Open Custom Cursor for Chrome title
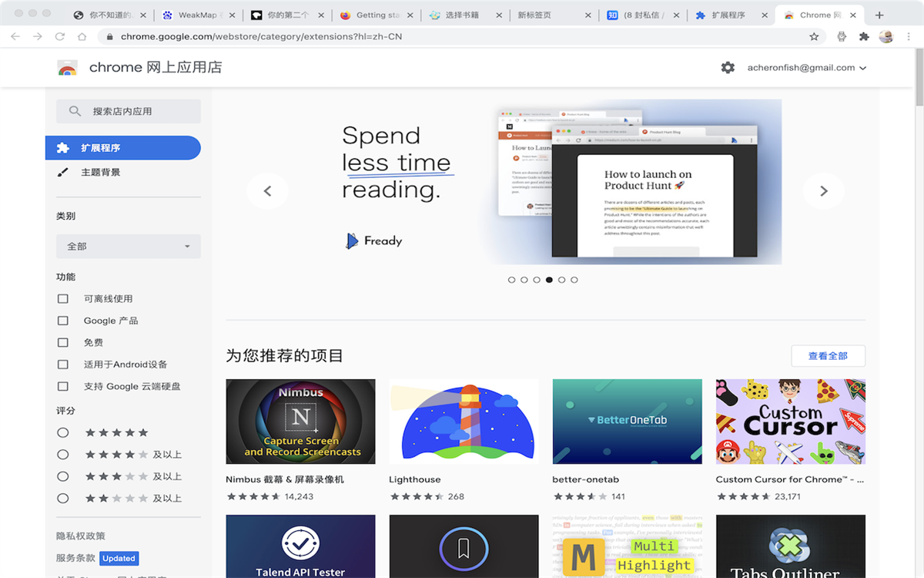Image resolution: width=924 pixels, height=578 pixels. [790, 479]
